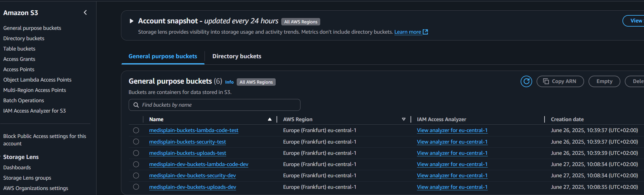Image resolution: width=644 pixels, height=195 pixels.
Task: Expand the Account snapshot section
Action: [x=132, y=21]
